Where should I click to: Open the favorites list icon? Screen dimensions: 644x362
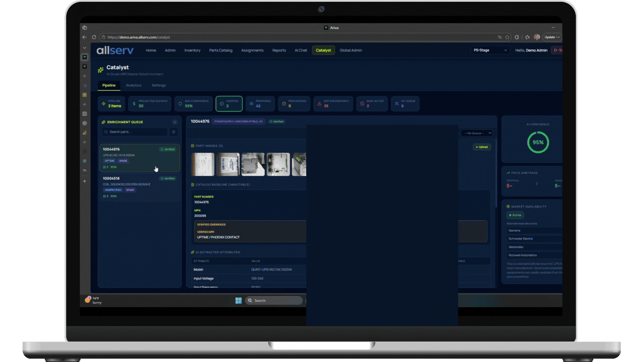(527, 37)
